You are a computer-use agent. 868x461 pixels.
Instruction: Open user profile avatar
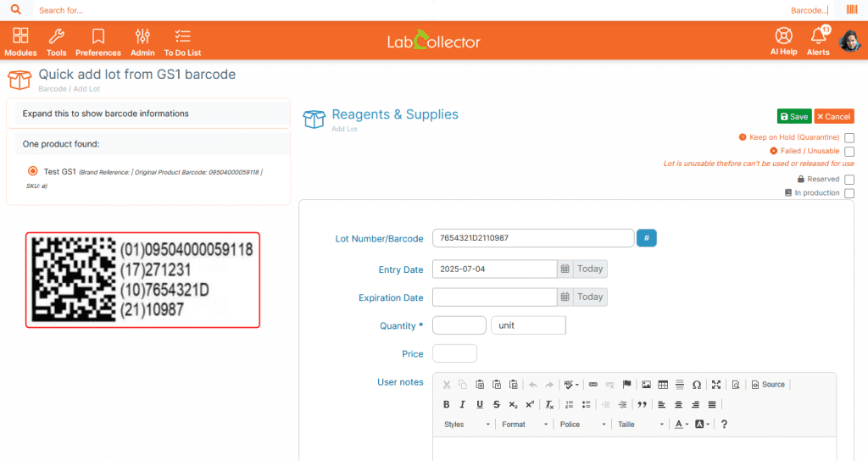point(849,41)
